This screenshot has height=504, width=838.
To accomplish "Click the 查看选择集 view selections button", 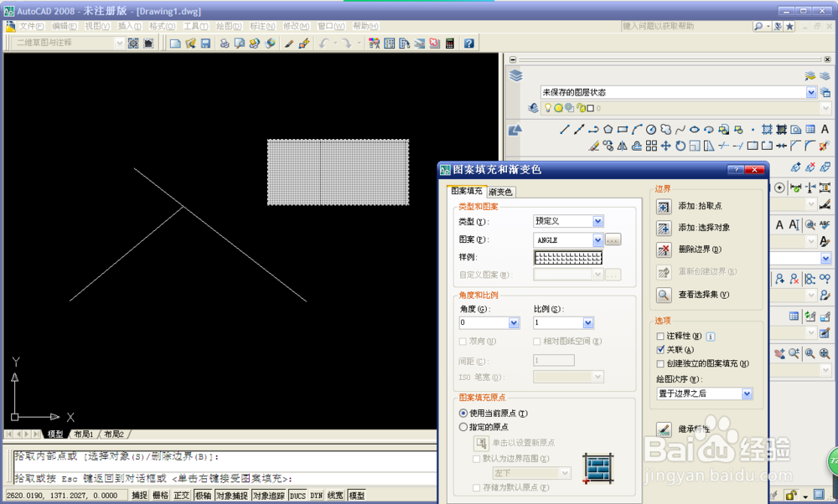I will (663, 295).
